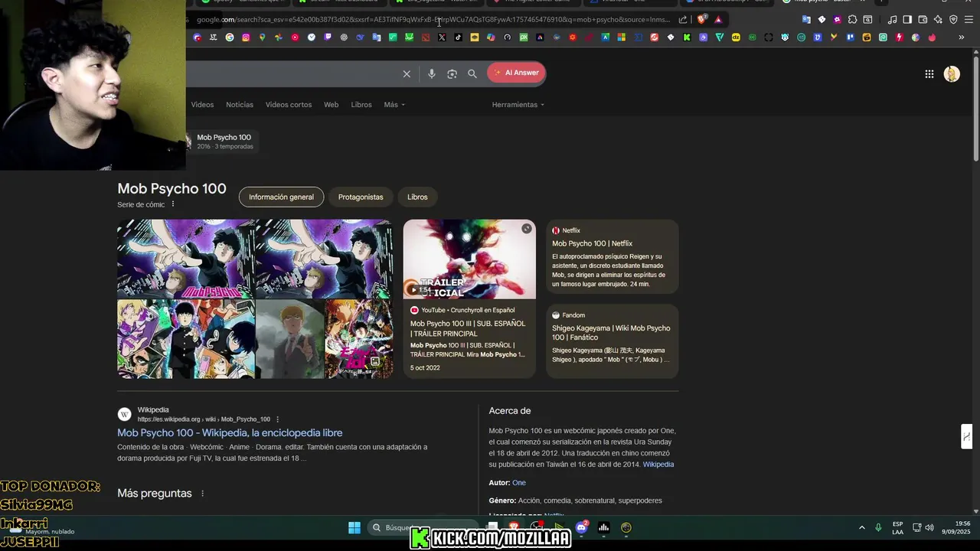980x551 pixels.
Task: Click the browser address bar URL
Action: click(x=433, y=20)
